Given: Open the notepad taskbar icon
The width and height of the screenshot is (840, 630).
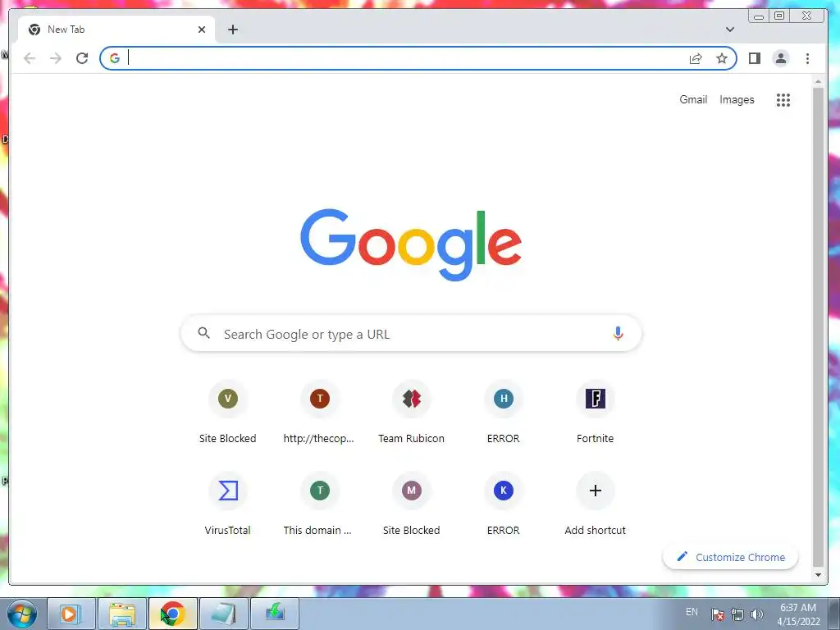Looking at the screenshot, I should 224,614.
